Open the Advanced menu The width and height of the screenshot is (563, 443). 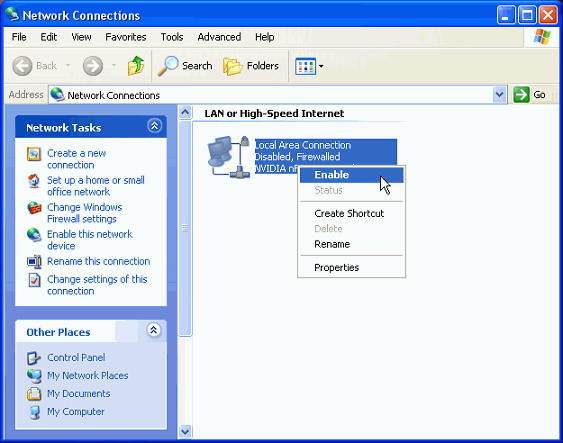tap(219, 37)
